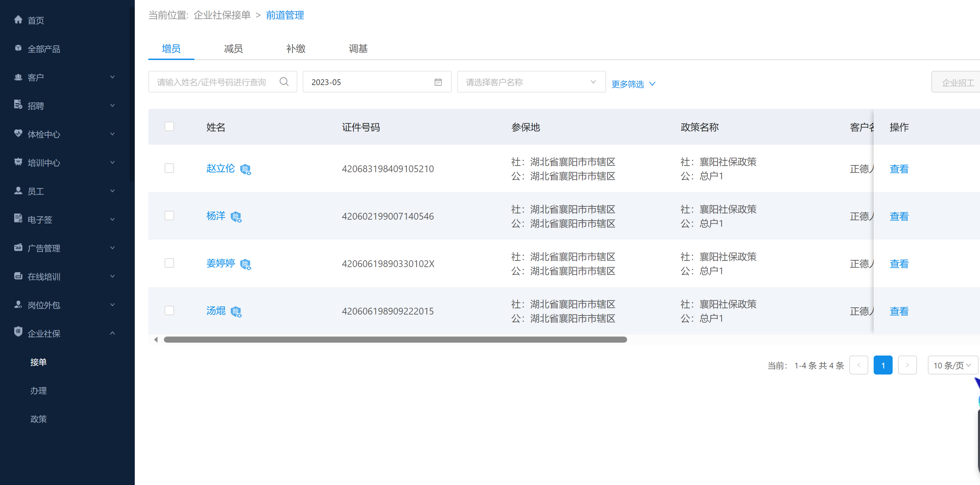Click the 在线培训 icon in sidebar
The width and height of the screenshot is (980, 485).
coord(18,276)
